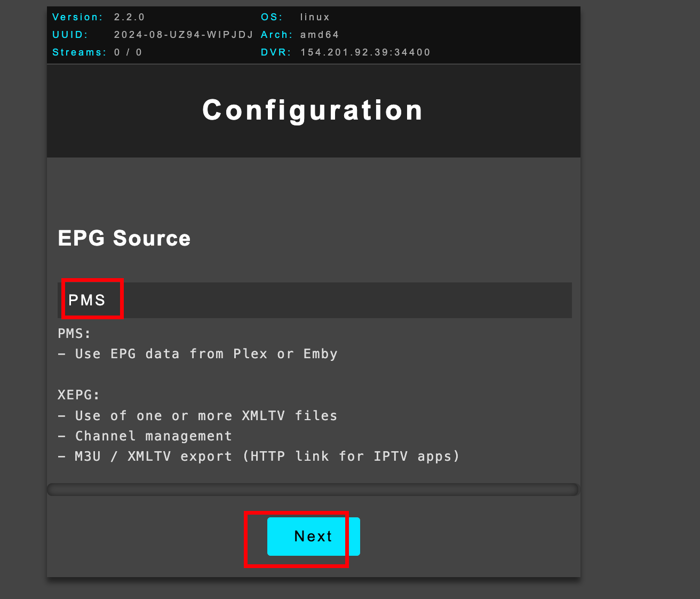Viewport: 700px width, 599px height.
Task: Click the version number 2.2.0
Action: tap(129, 17)
